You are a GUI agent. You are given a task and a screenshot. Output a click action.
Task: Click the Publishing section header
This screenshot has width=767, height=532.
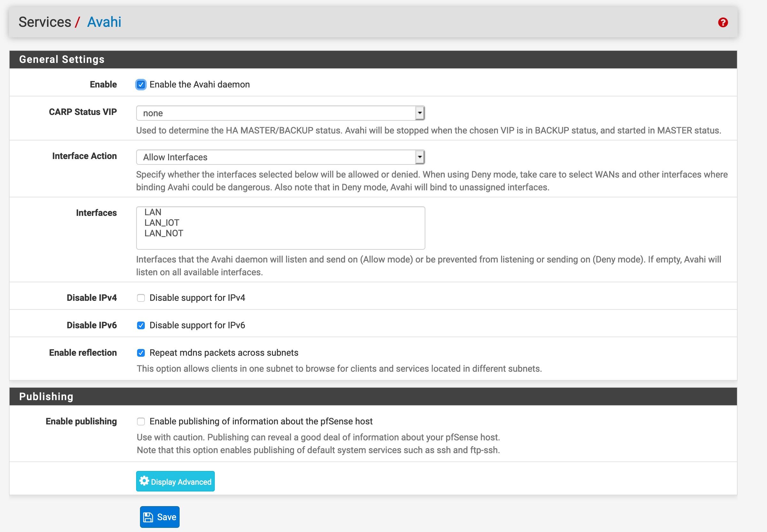tap(373, 396)
